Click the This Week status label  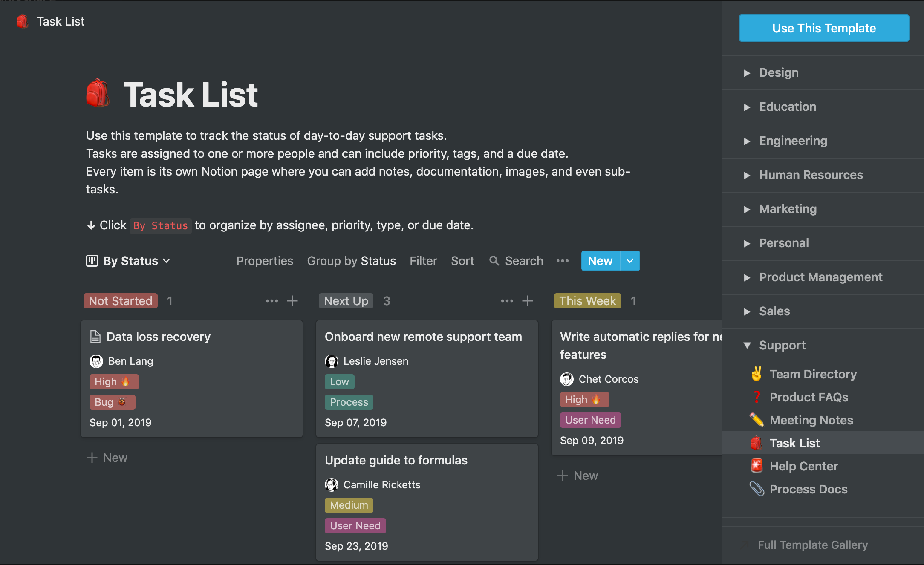[587, 301]
